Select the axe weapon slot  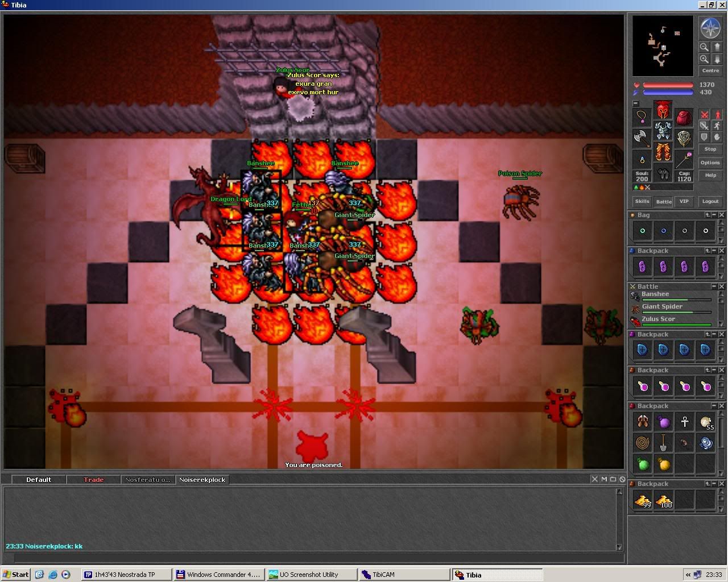[642, 138]
